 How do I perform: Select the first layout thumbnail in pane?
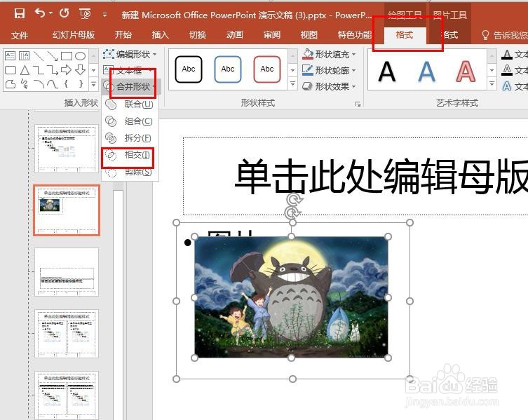pos(67,149)
